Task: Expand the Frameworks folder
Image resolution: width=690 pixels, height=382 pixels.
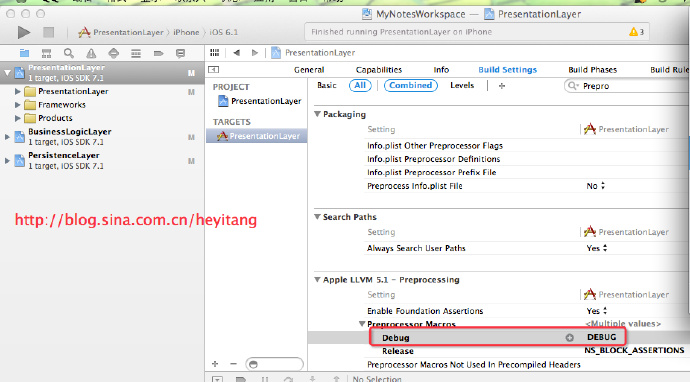Action: pos(18,105)
